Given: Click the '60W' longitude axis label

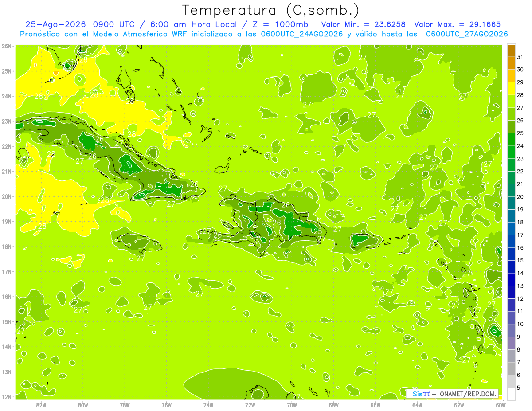Looking at the screenshot, I should (501, 405).
